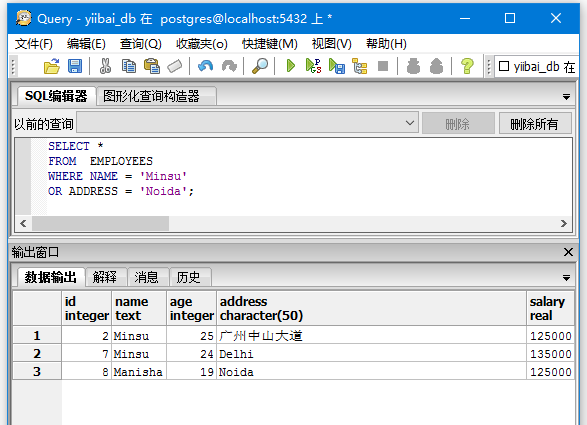Toggle the yiibai_db connection checkbox
This screenshot has height=425, width=587.
tap(504, 66)
